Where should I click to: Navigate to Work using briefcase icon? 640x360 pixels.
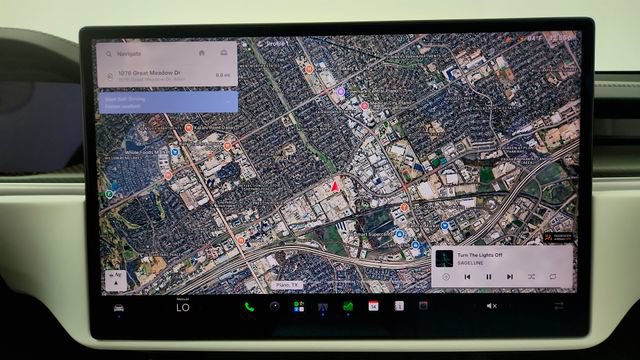(224, 53)
